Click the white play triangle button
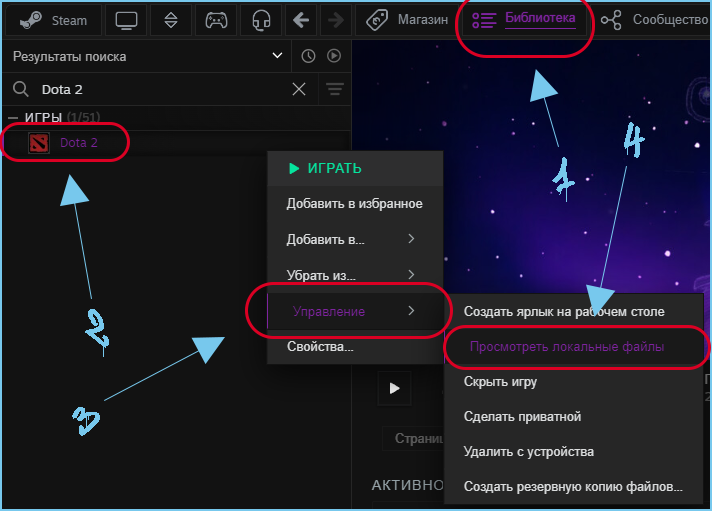Viewport: 712px width, 511px height. pos(394,388)
